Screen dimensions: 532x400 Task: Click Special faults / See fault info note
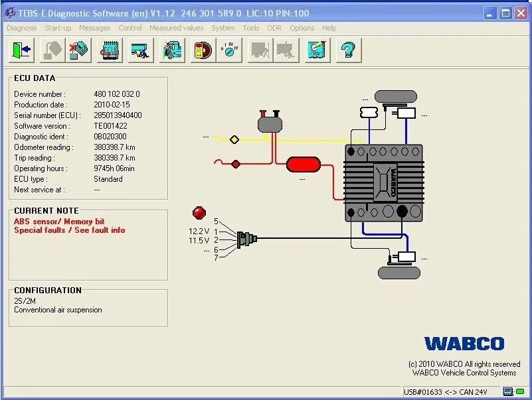(70, 230)
